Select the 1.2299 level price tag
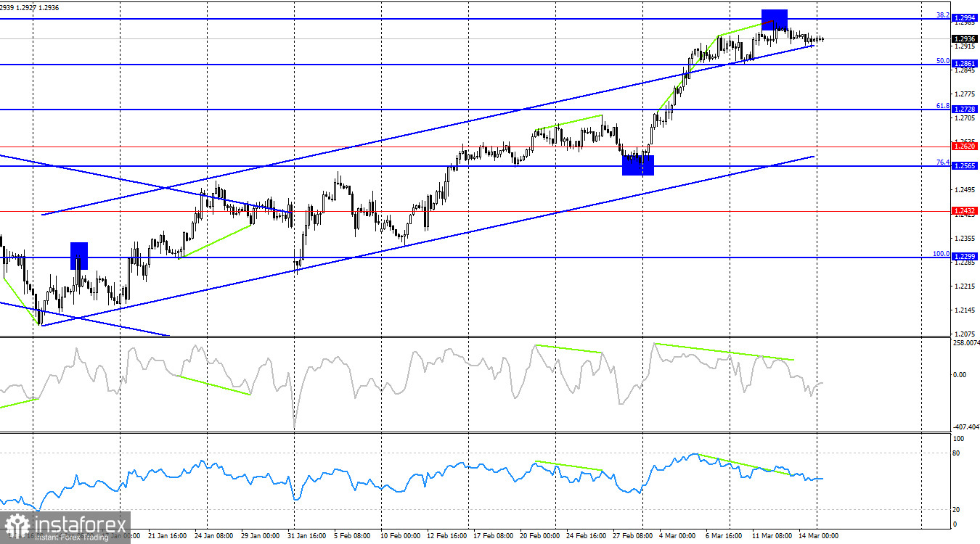The image size is (980, 544). point(965,257)
